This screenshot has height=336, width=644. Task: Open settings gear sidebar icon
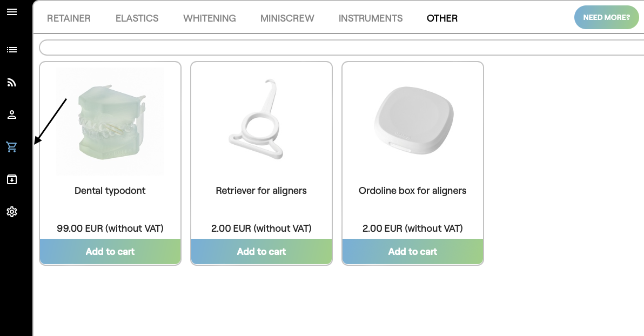12,212
